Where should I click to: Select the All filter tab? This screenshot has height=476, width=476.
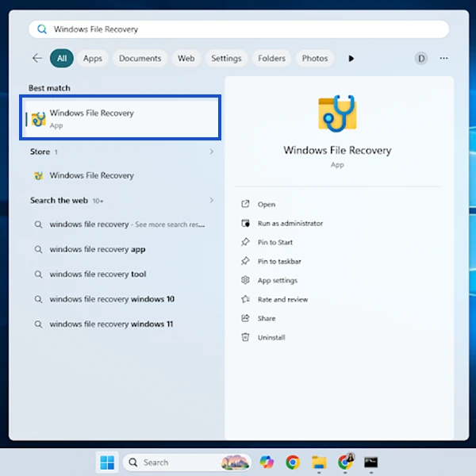point(62,58)
